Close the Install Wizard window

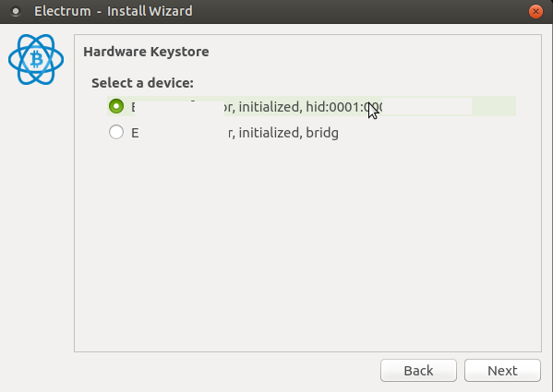[x=535, y=11]
